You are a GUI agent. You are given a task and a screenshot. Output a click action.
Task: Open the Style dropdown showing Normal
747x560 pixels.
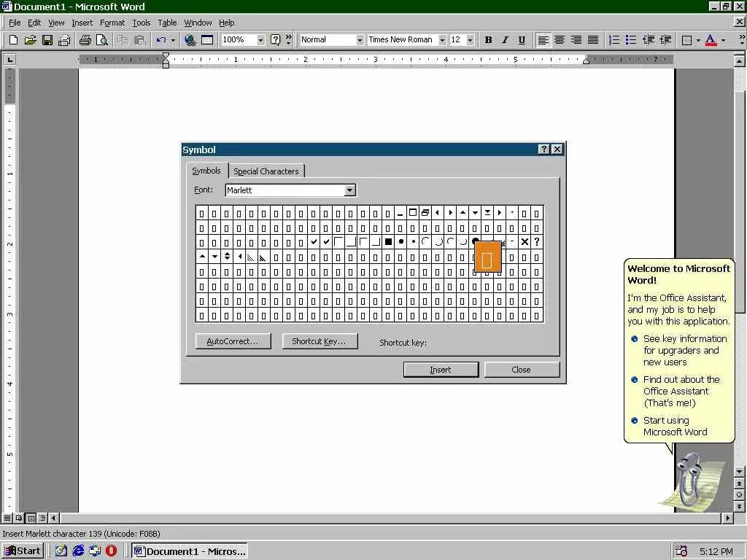click(x=360, y=40)
